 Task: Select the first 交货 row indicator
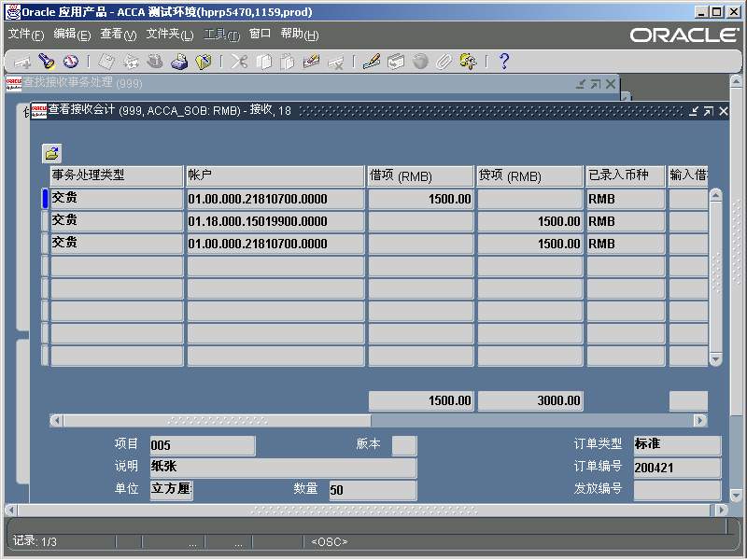click(45, 199)
